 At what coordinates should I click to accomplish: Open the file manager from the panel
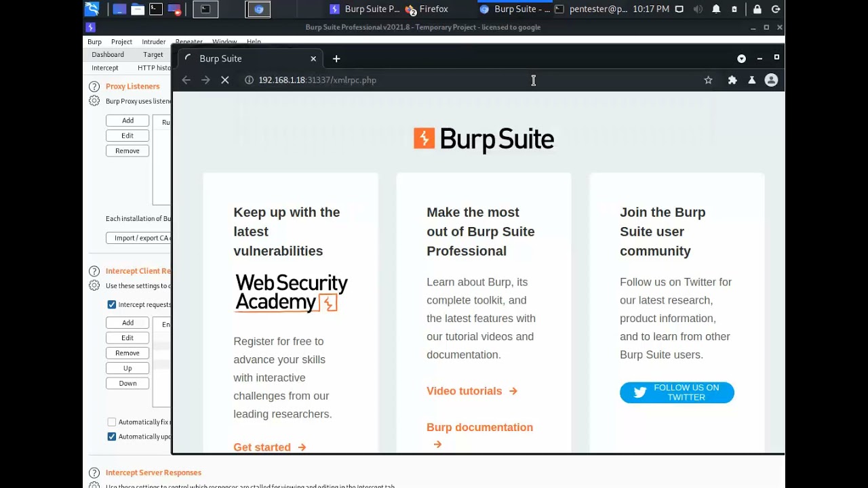(x=138, y=9)
